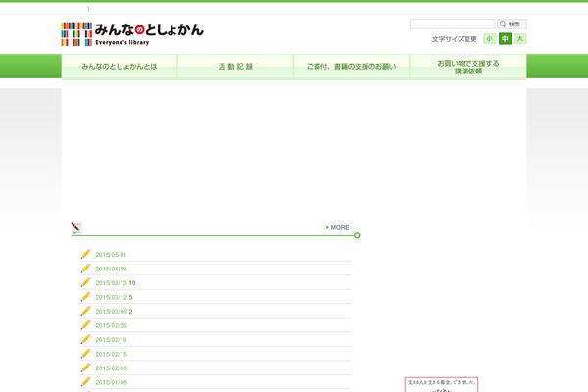Image resolution: width=588 pixels, height=392 pixels.
Task: Open お買い物で支援する 講演依頼 menu
Action: click(x=468, y=67)
